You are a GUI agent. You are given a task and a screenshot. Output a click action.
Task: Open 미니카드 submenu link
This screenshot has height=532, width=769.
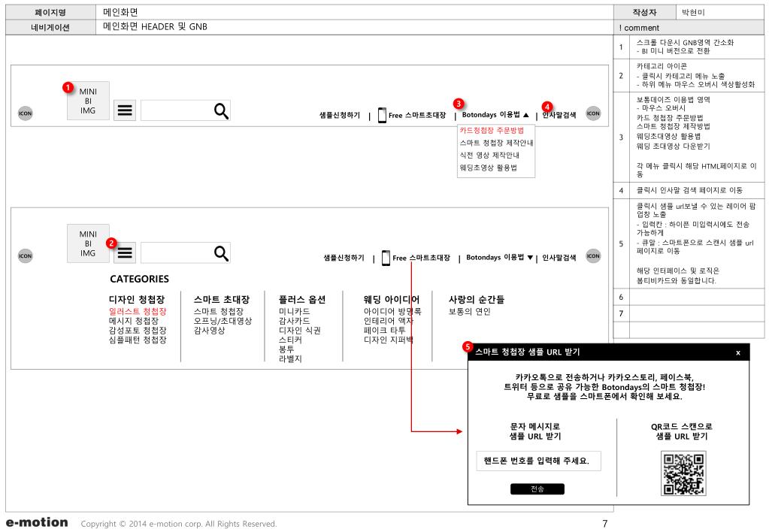click(294, 311)
